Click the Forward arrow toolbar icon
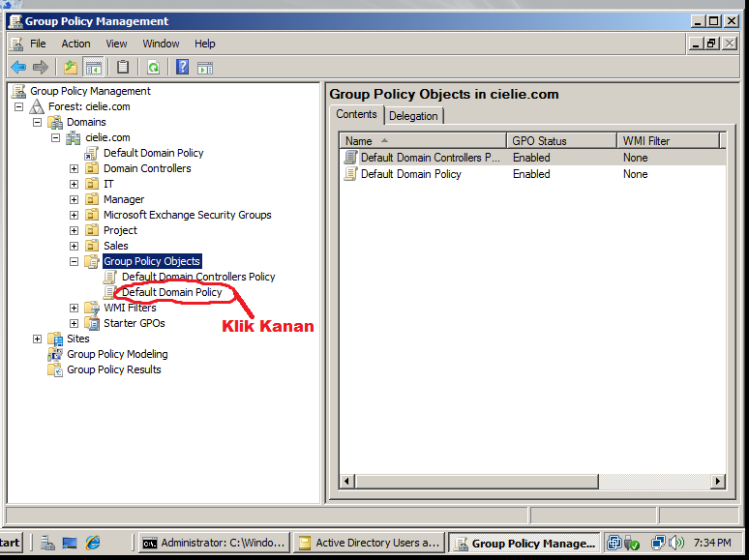 click(41, 68)
